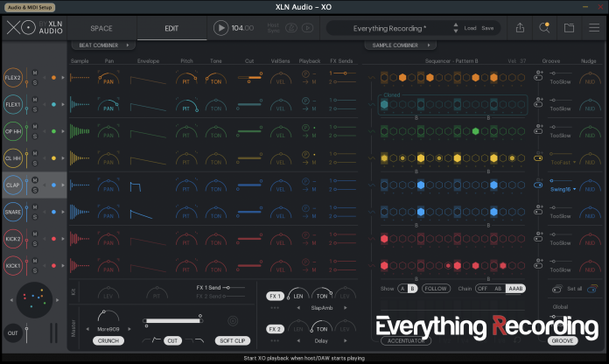Image resolution: width=609 pixels, height=364 pixels.
Task: Click KICK1 VEL sensitivity knob
Action: pos(280,266)
